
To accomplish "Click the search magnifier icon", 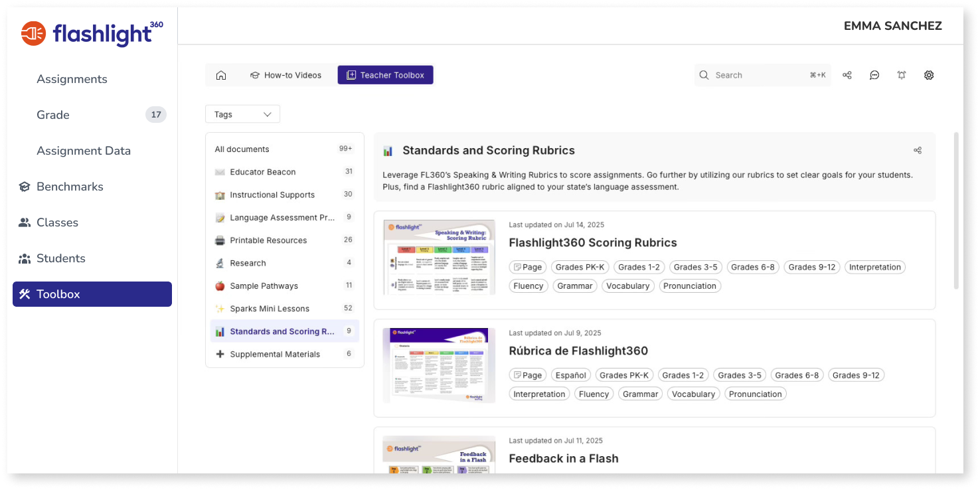I will [704, 75].
